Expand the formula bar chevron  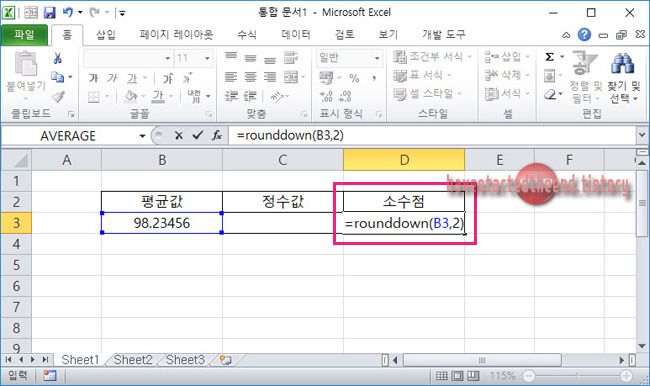642,135
